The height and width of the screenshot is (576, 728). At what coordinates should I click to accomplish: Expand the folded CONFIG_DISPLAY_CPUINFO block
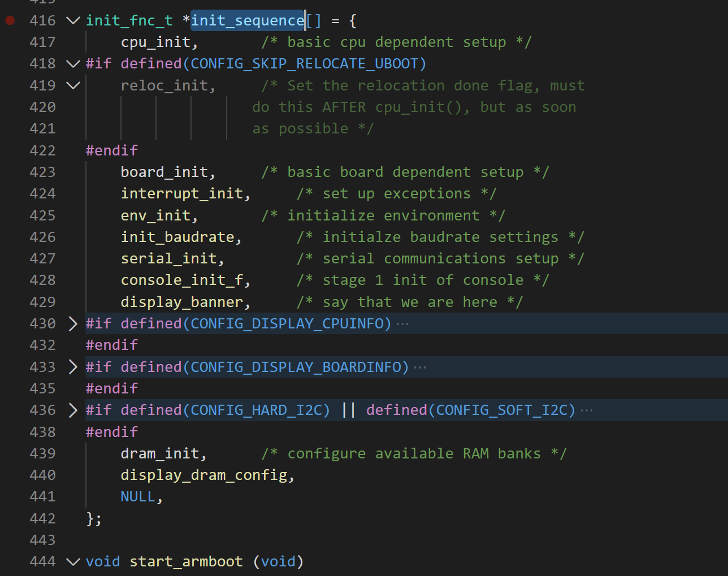pos(73,323)
